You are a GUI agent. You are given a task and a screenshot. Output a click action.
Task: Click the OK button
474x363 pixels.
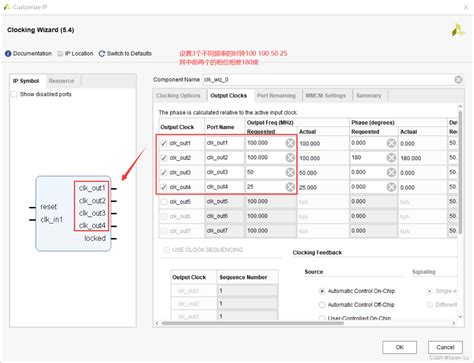pos(399,347)
